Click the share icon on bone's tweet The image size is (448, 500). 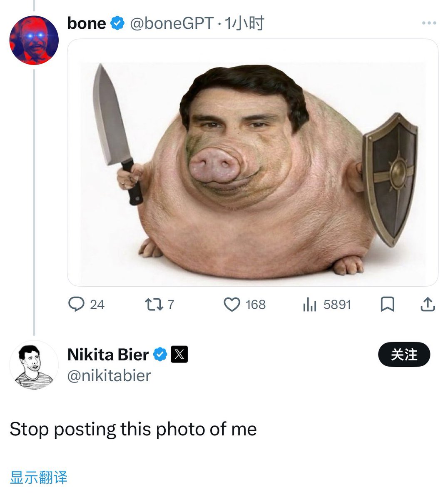click(x=428, y=305)
